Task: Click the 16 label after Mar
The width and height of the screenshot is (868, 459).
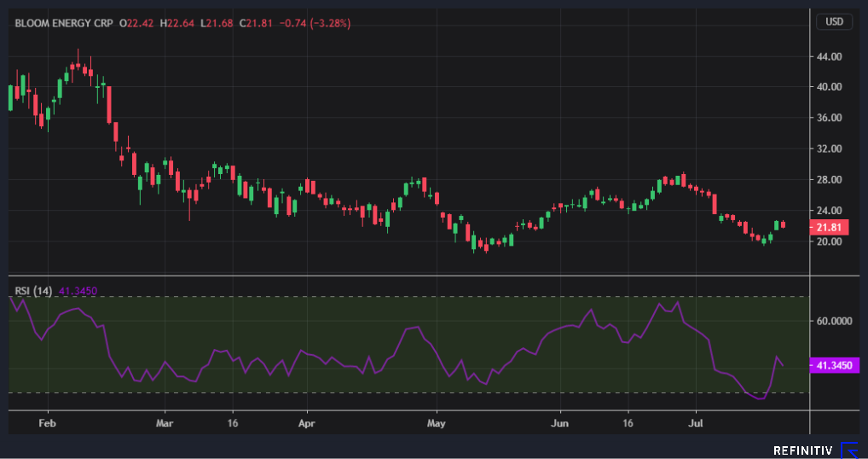Action: click(x=233, y=423)
